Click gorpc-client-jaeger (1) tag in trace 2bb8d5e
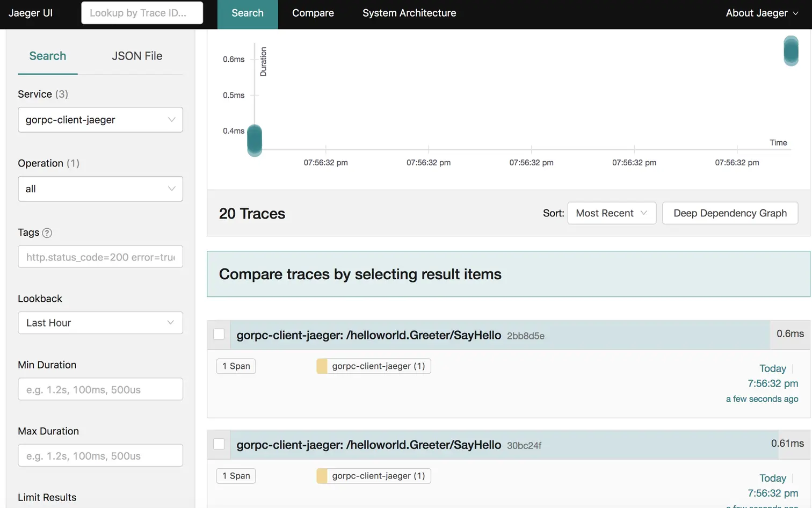The image size is (812, 508). tap(374, 366)
